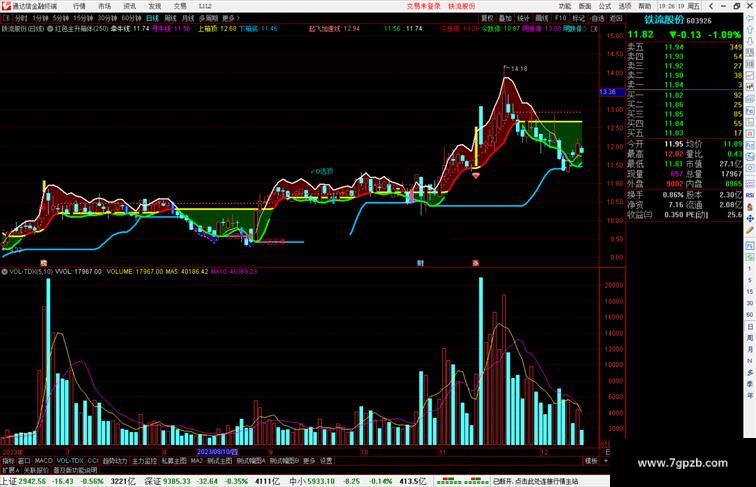
Task: Click the blue cross icon on right sidebar
Action: click(750, 218)
